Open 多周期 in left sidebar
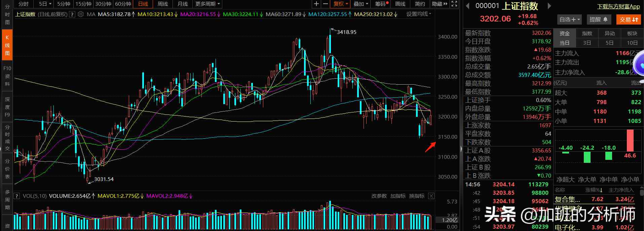Screen dimensions: 644x231 (x=7, y=199)
